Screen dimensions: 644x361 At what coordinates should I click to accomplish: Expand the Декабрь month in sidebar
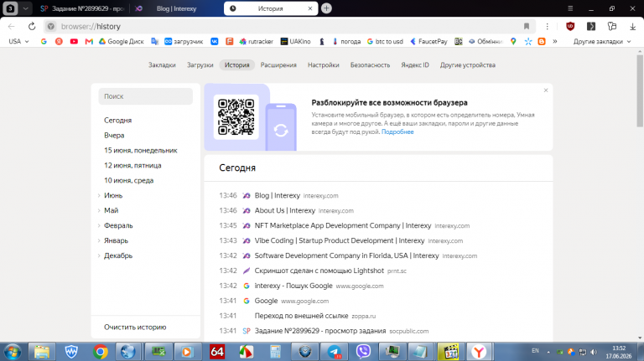[x=99, y=255]
